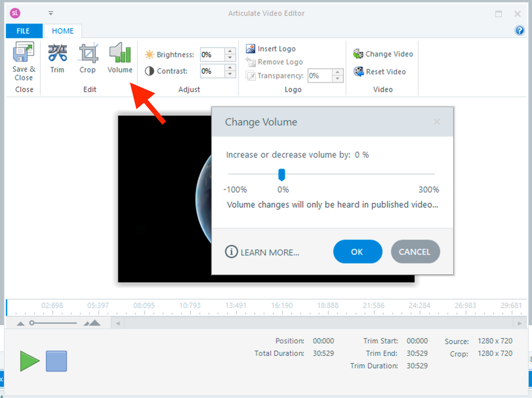Click the -100% label under volume slider
Image resolution: width=532 pixels, height=398 pixels.
(235, 189)
